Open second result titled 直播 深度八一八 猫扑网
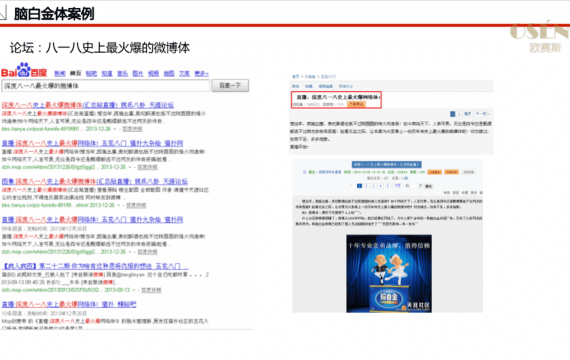Screen dimensions: 570x360 point(92,143)
